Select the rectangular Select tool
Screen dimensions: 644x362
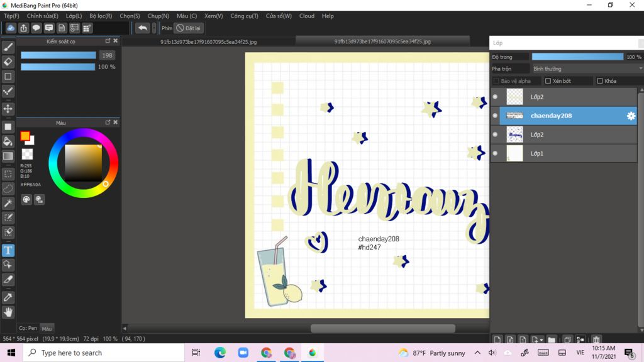point(8,174)
